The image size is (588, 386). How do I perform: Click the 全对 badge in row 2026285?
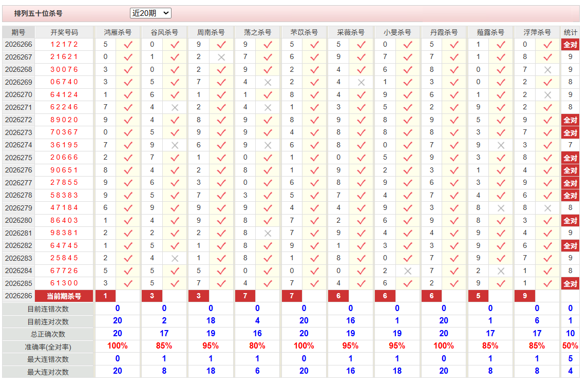pos(570,284)
